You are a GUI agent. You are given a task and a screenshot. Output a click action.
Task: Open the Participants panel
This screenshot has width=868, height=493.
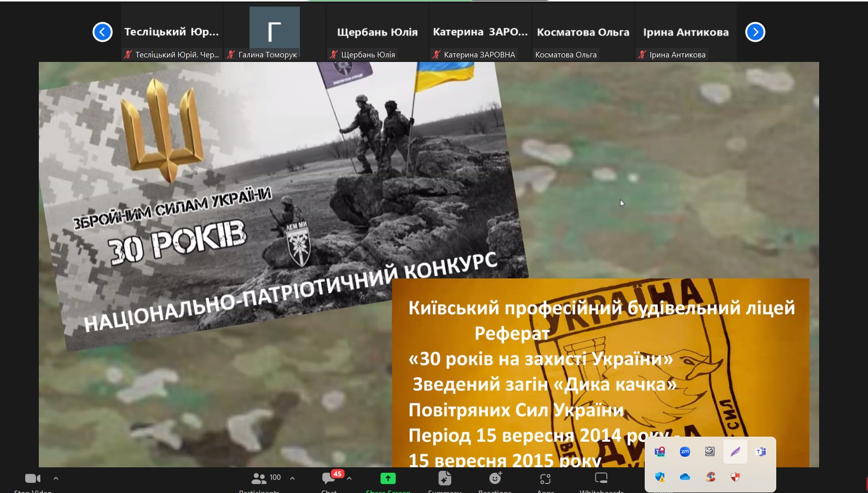(260, 478)
